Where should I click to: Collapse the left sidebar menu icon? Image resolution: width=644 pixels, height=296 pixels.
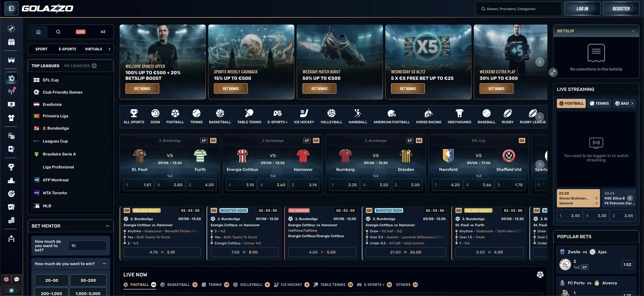tap(11, 8)
